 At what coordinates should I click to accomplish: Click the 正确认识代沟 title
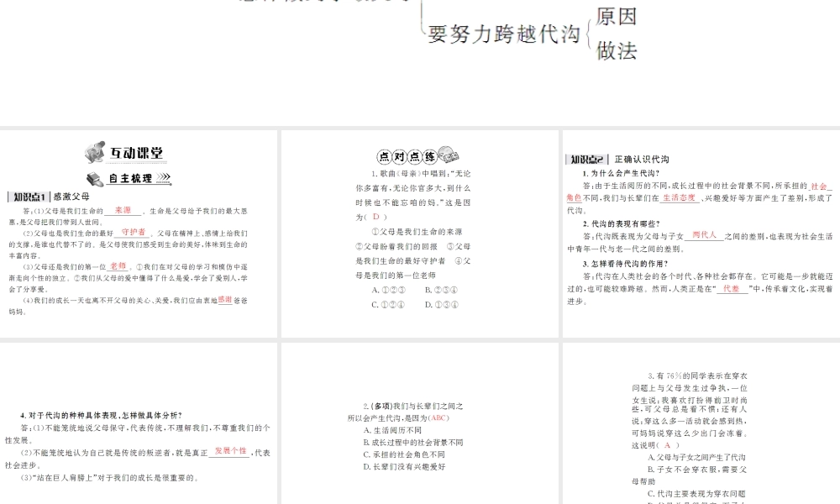pyautogui.click(x=642, y=159)
